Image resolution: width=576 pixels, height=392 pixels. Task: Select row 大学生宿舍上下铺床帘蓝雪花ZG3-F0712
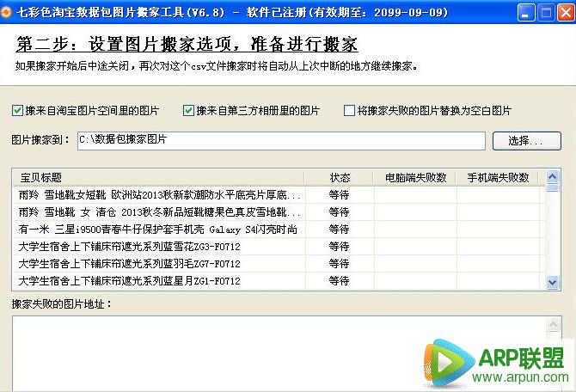pos(279,247)
